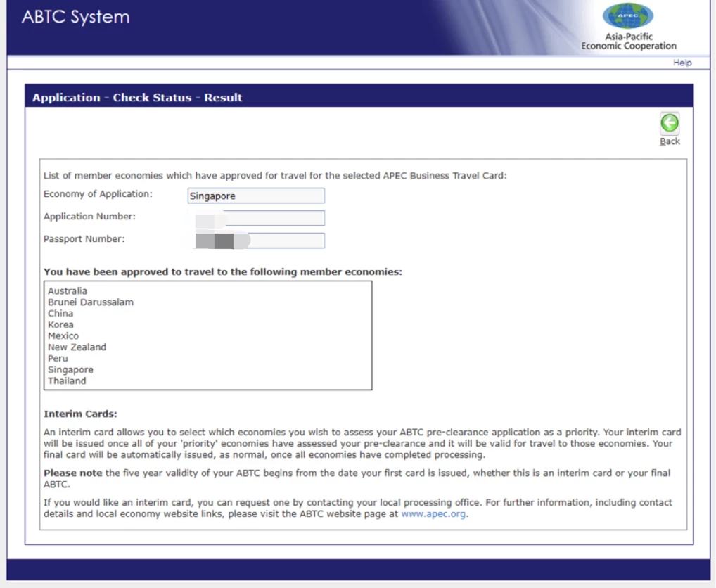Select China in the approved economies list
The width and height of the screenshot is (716, 588).
pos(60,314)
